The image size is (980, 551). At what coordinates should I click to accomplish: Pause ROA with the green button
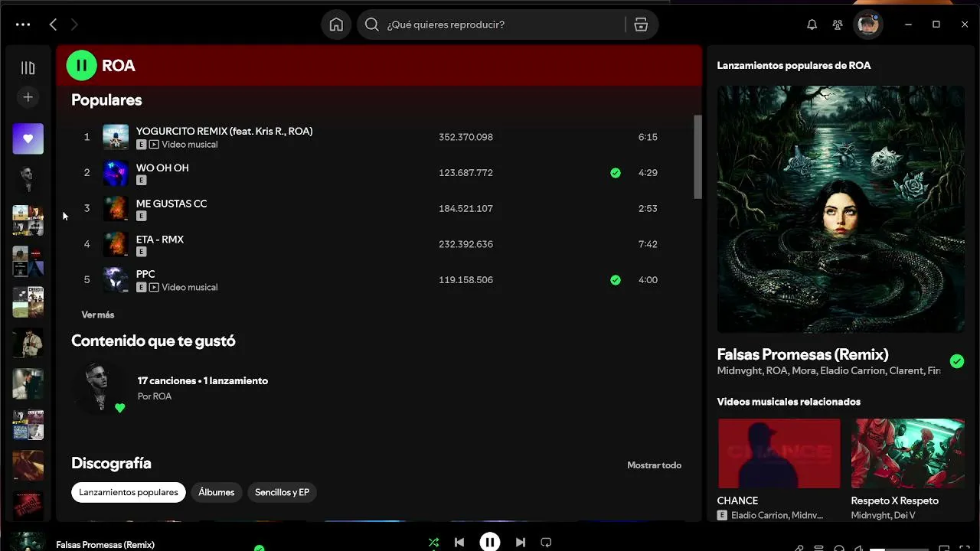tap(82, 66)
